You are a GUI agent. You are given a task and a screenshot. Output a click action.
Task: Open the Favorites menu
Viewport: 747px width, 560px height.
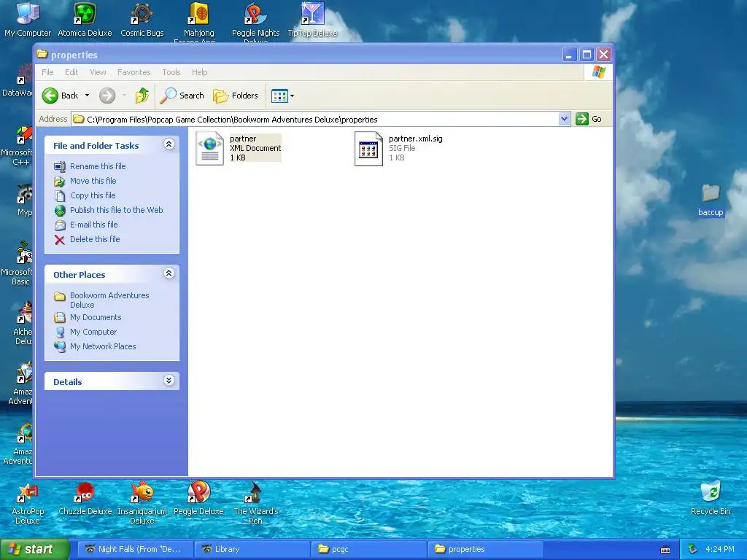(x=134, y=72)
